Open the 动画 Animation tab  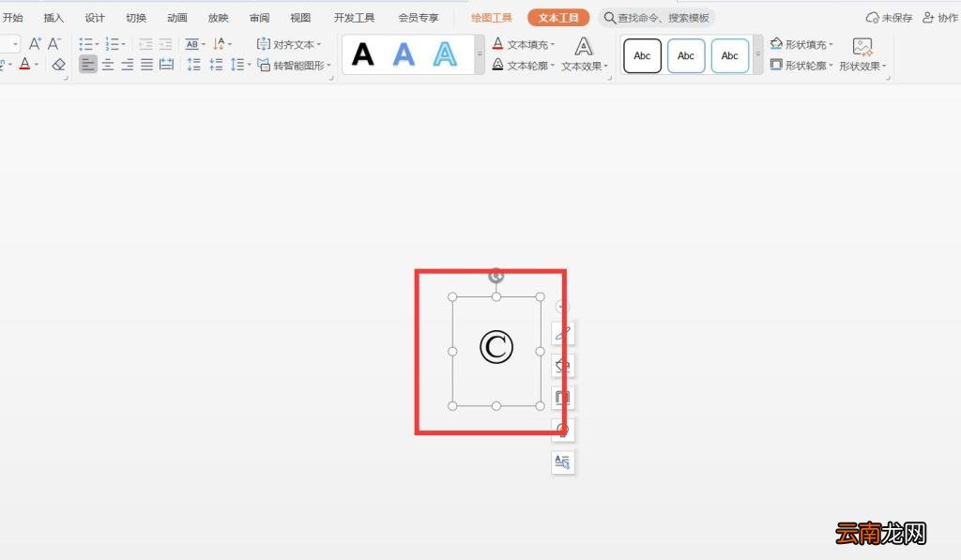[x=176, y=18]
